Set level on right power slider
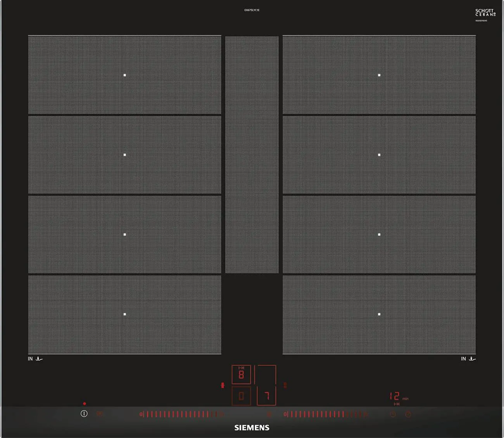This screenshot has height=438, width=504. [326, 414]
